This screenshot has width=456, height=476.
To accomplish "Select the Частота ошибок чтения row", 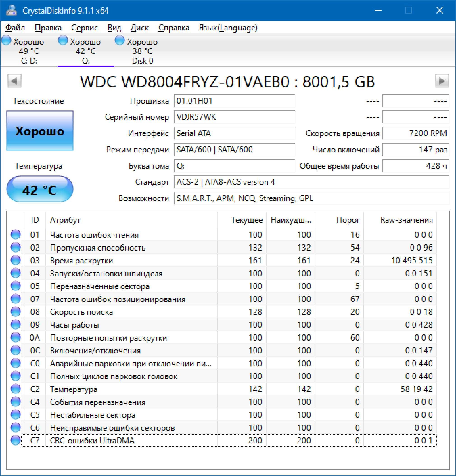I will (229, 235).
